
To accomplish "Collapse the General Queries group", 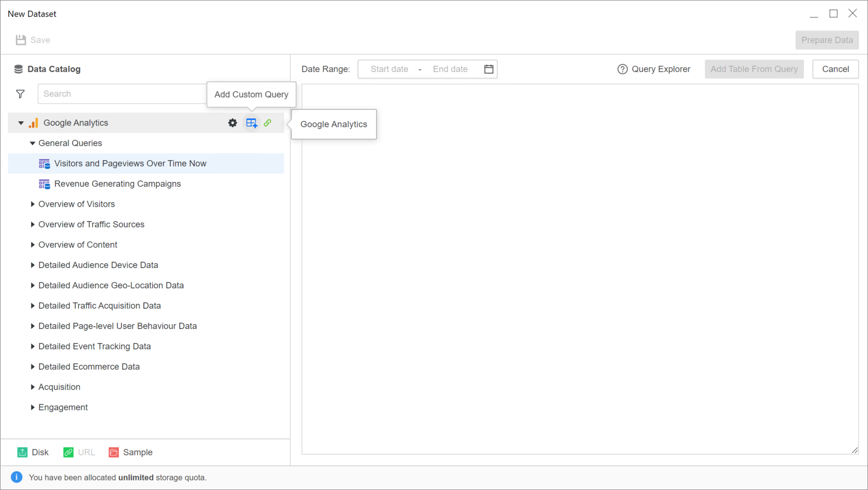I will point(32,143).
